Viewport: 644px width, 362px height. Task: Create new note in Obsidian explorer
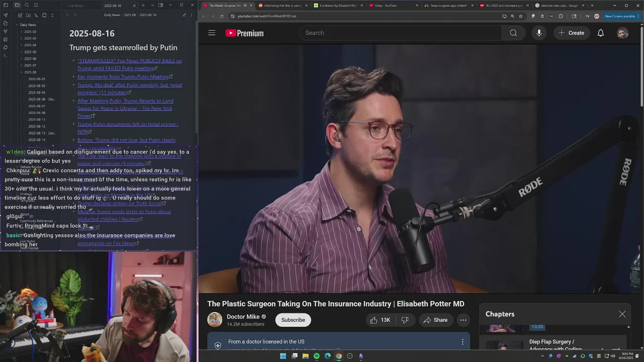[20, 15]
